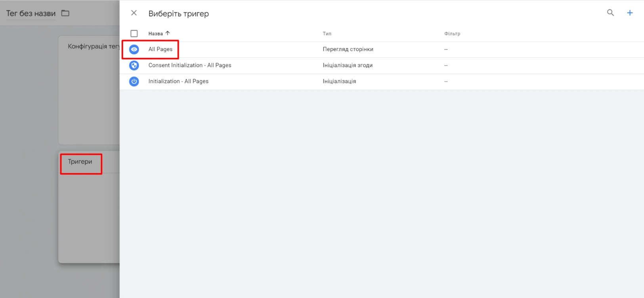Click the eye icon for All Pages
The image size is (644, 298).
[x=134, y=50]
